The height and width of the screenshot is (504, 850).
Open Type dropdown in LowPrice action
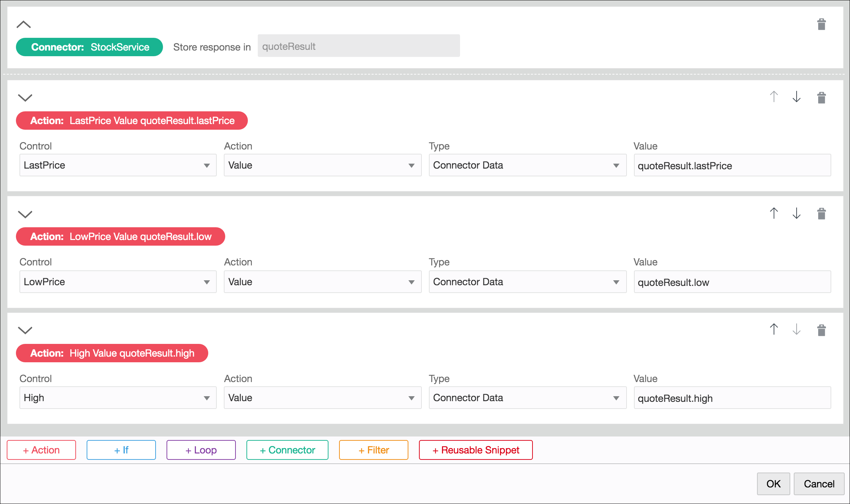(527, 282)
